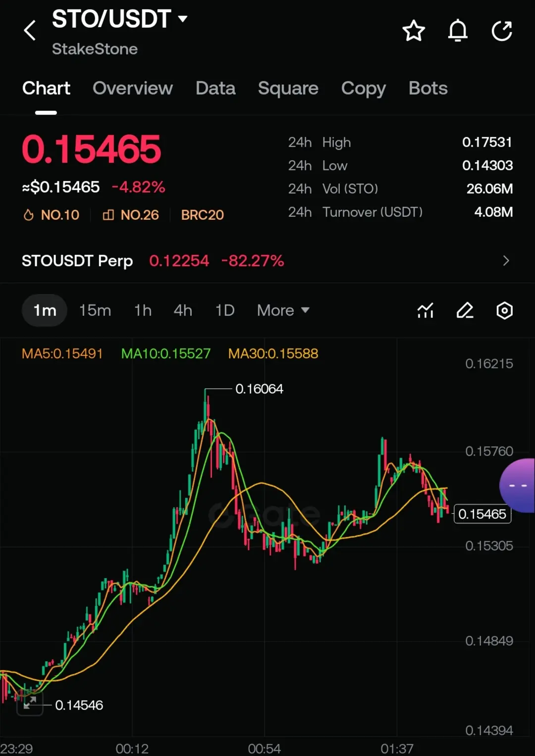Select the 15m timeframe
This screenshot has width=535, height=756.
[x=95, y=310]
